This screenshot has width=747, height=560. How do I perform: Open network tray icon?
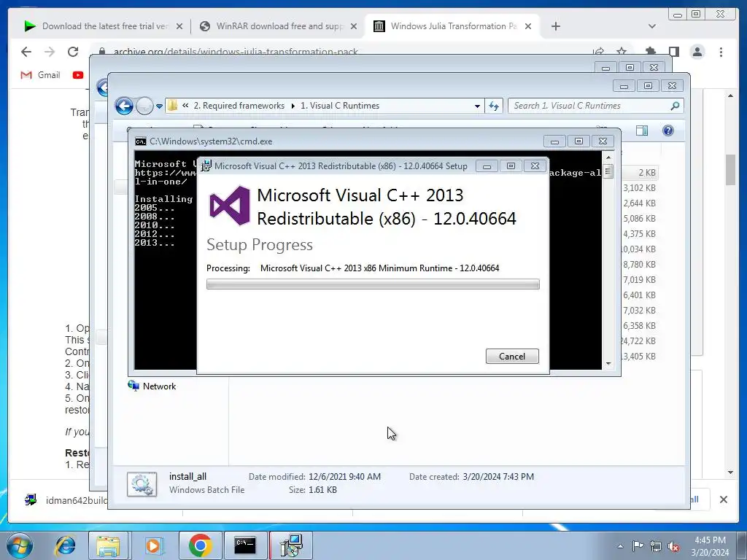[x=656, y=546]
